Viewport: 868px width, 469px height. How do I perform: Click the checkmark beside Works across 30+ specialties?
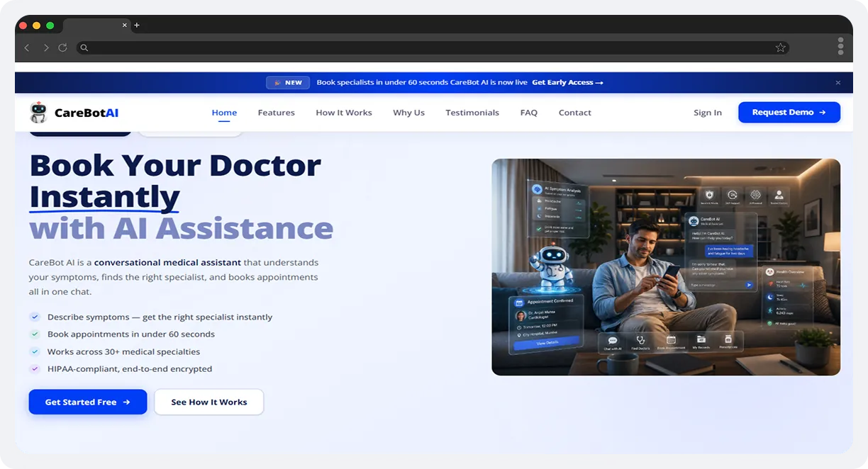coord(34,351)
